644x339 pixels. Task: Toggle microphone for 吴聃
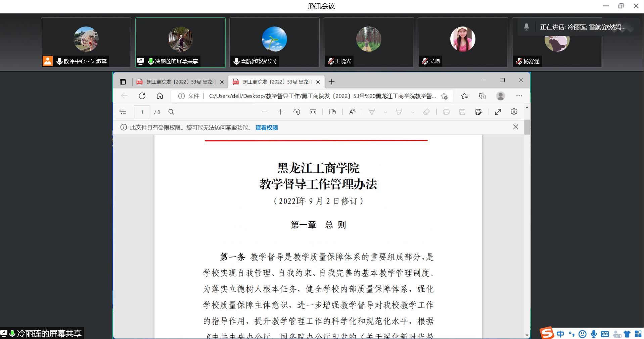point(425,61)
